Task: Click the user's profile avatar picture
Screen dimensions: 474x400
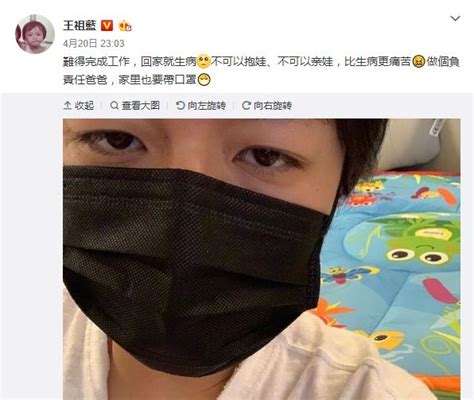Action: pyautogui.click(x=35, y=34)
